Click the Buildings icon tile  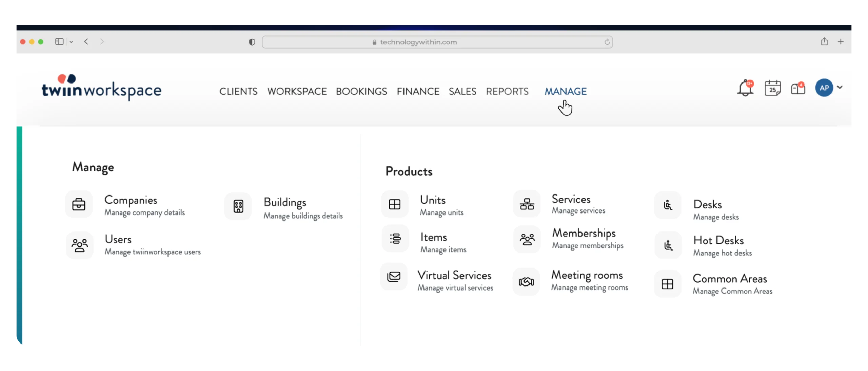point(238,206)
